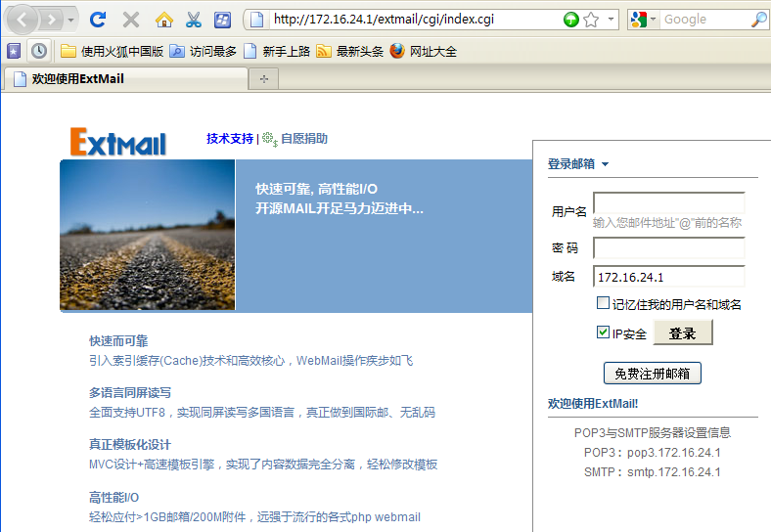Image resolution: width=771 pixels, height=532 pixels.
Task: Check 记忆住我的用户名和域名 checkbox
Action: point(603,303)
